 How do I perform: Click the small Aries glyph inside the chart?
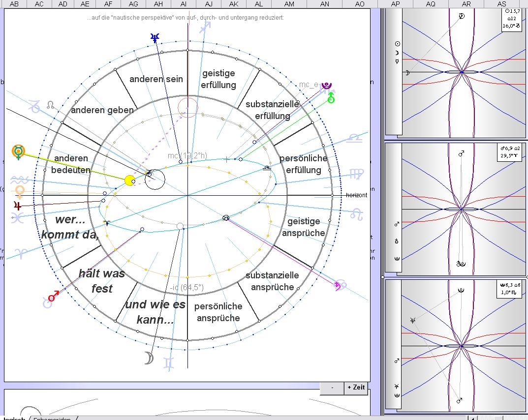tap(107, 223)
